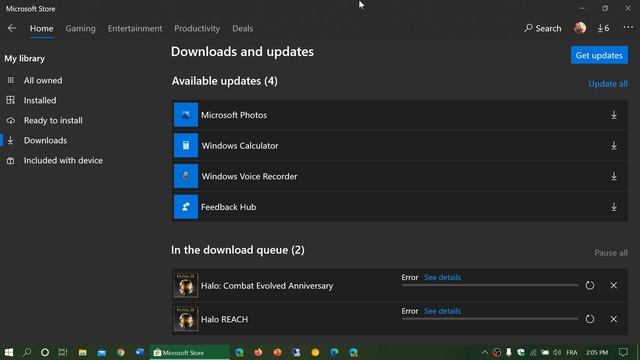Open File Explorer from taskbar
Viewport: 640px width, 360px height.
(82, 352)
